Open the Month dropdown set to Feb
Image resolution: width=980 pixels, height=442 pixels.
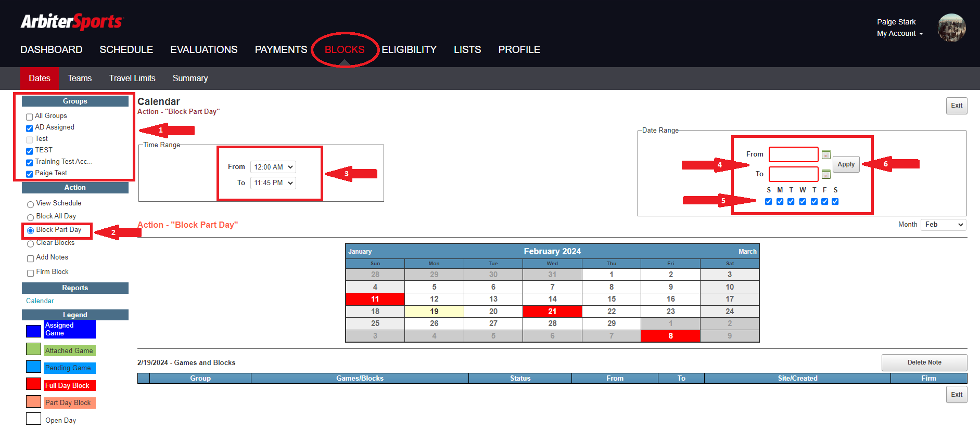coord(943,225)
